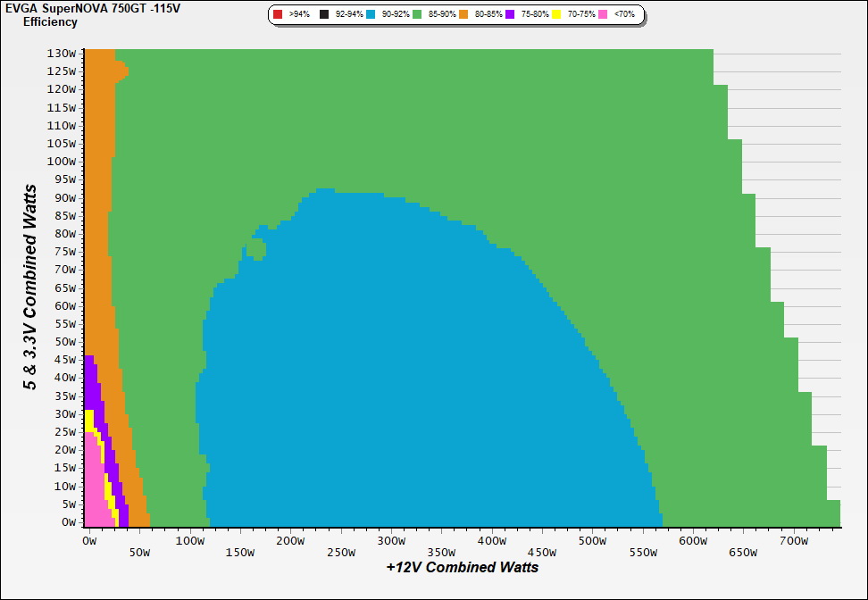Click the 300W tick on horizontal axis
The width and height of the screenshot is (868, 600).
pyautogui.click(x=390, y=541)
